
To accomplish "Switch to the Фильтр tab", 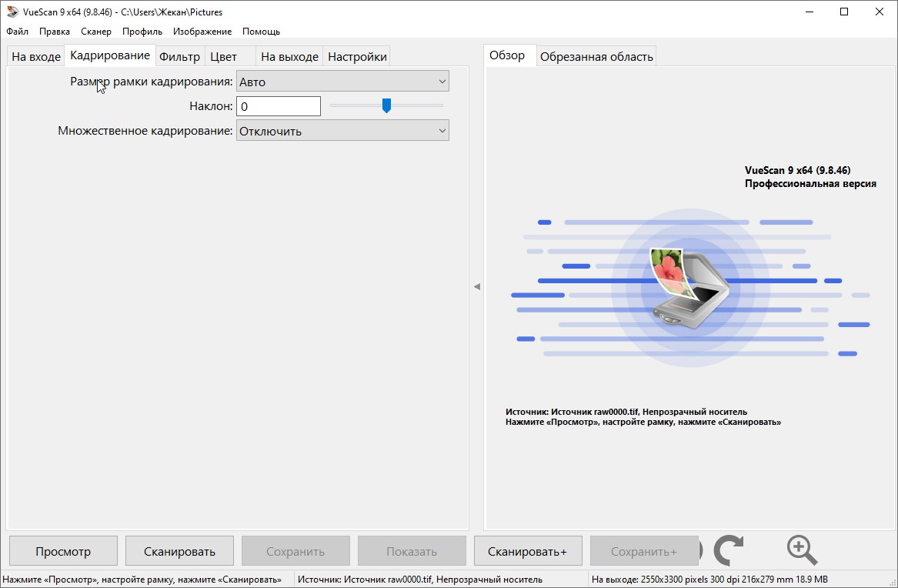I will (180, 57).
